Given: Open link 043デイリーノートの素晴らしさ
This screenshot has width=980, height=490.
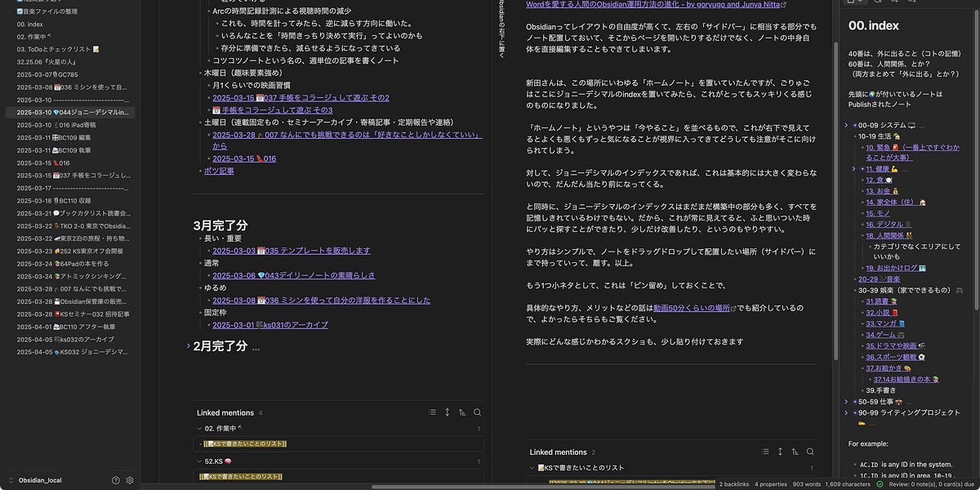Looking at the screenshot, I should tap(294, 275).
